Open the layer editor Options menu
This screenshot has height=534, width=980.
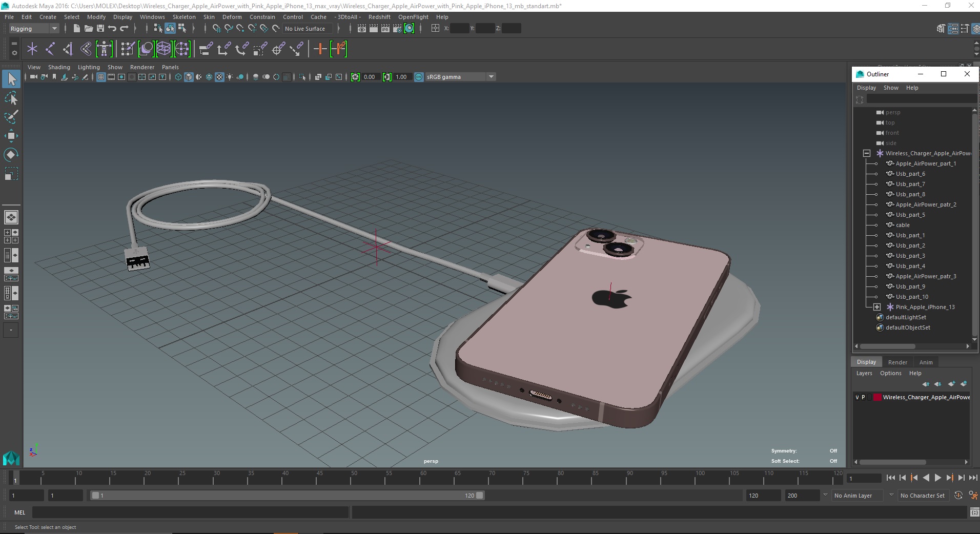pos(890,373)
